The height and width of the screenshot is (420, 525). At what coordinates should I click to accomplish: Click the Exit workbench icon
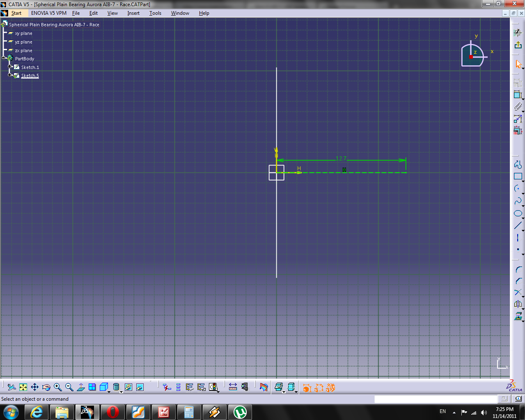point(518,45)
